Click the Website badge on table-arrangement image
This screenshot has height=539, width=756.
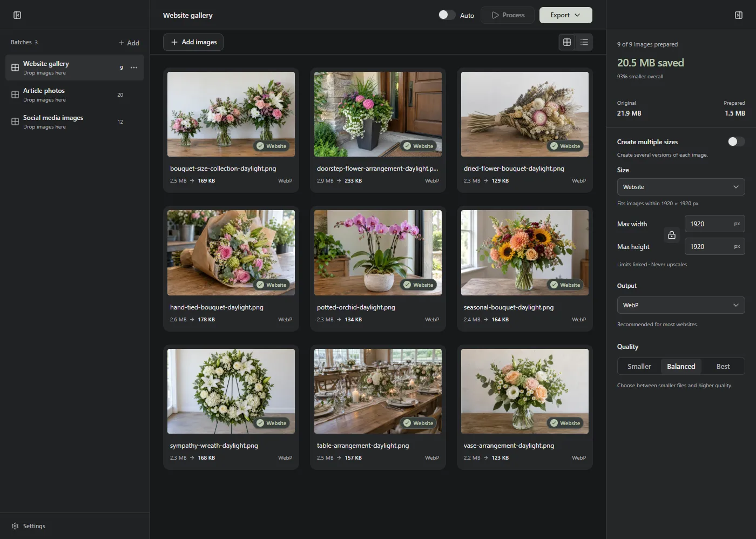click(418, 423)
